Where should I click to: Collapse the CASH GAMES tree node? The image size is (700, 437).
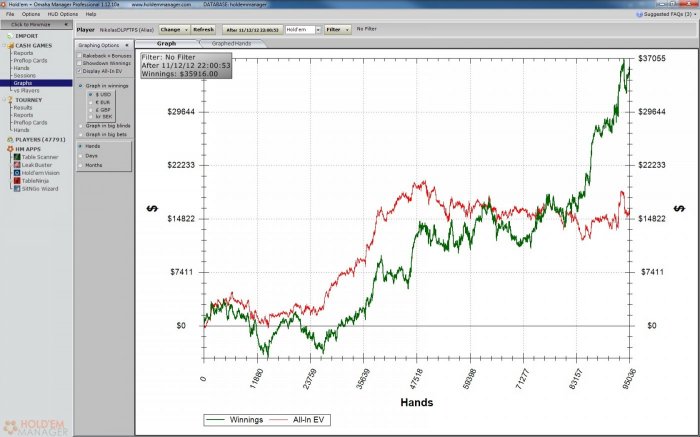pos(4,46)
